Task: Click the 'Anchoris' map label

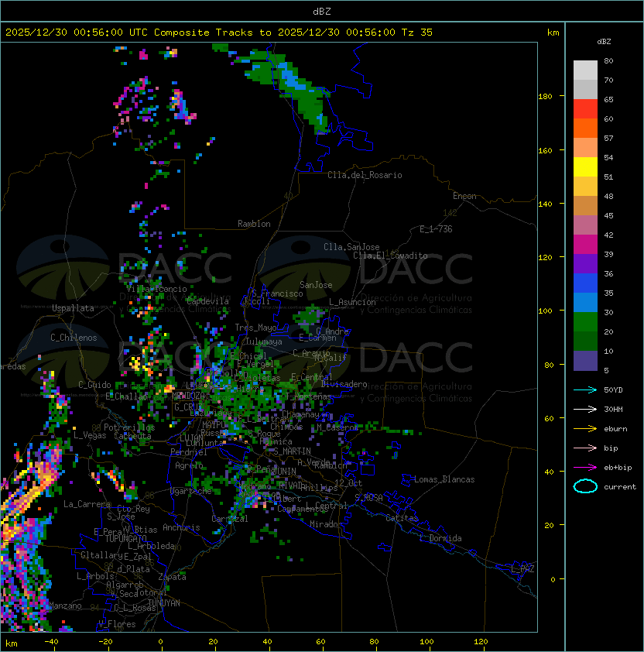Action: [x=181, y=527]
